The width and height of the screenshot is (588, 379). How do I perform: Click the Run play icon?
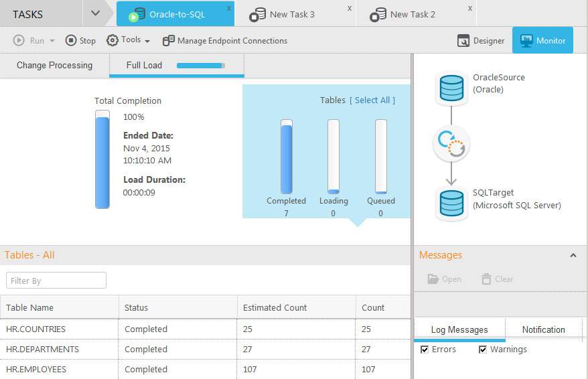[x=19, y=41]
